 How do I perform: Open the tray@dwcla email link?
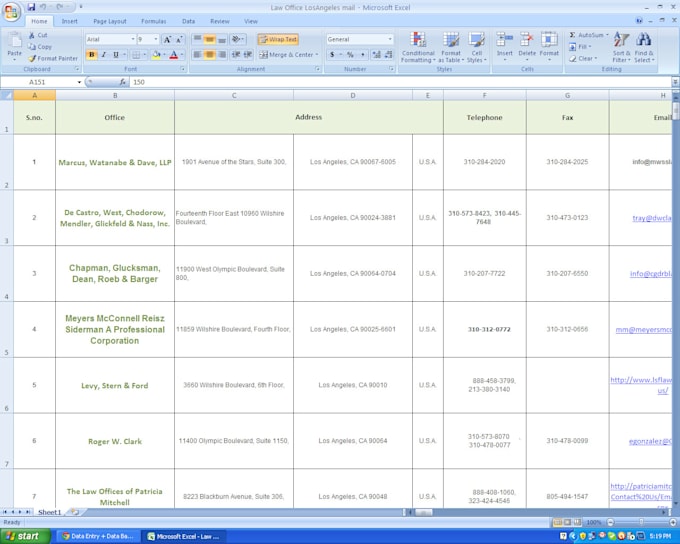point(652,218)
